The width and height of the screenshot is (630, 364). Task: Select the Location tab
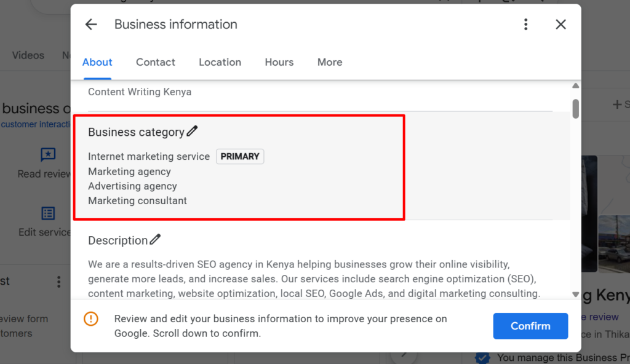pos(220,62)
